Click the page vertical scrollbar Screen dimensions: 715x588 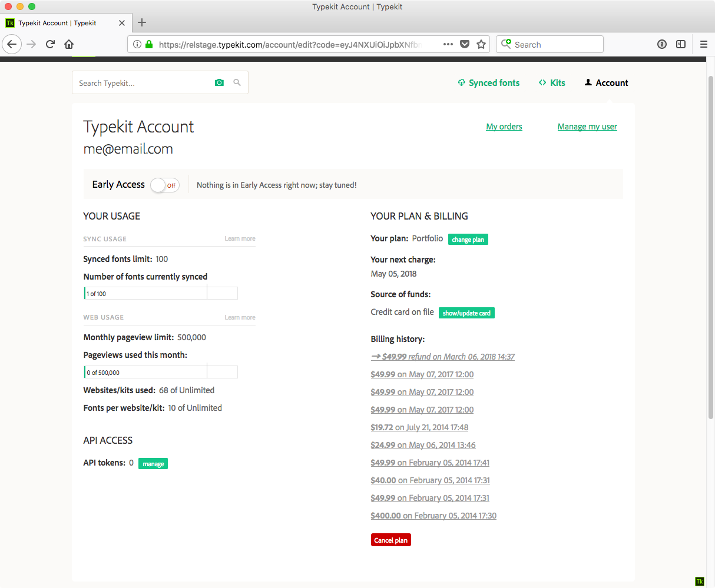click(710, 247)
